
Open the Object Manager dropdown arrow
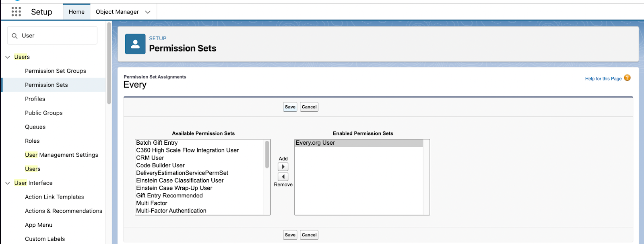[148, 12]
